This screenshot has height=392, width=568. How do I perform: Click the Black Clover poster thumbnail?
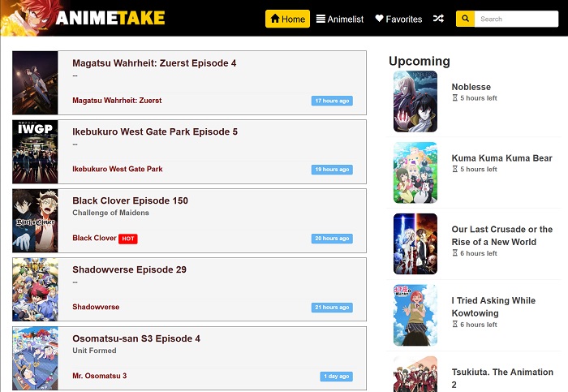point(35,220)
